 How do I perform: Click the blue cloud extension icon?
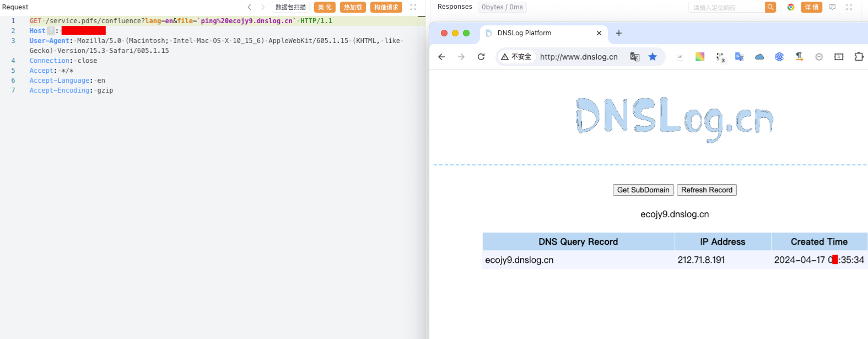pyautogui.click(x=759, y=57)
